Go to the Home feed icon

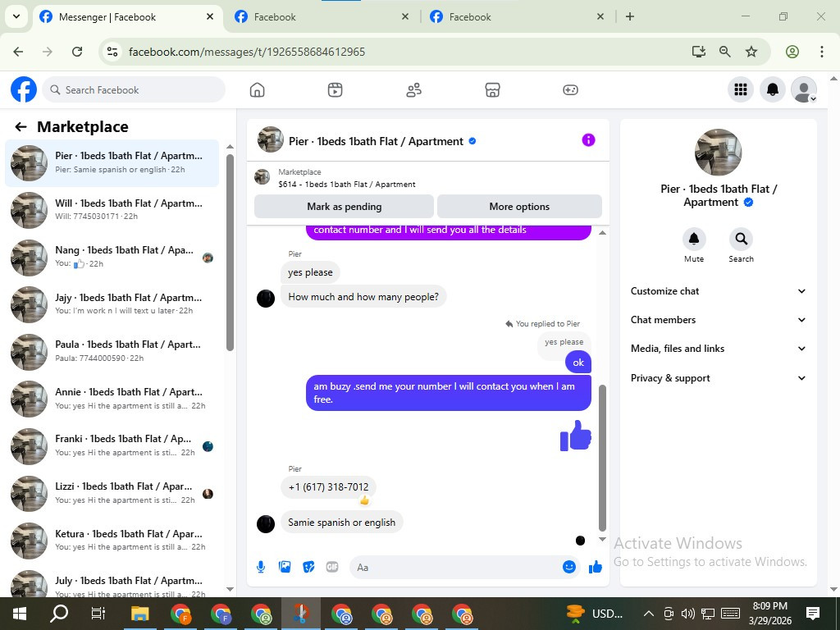257,90
